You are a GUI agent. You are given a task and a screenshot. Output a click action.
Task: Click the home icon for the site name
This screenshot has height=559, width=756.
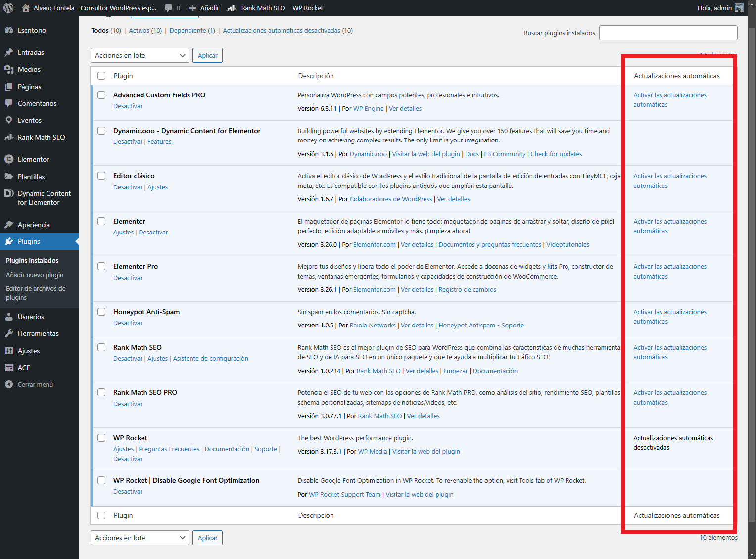[x=26, y=8]
